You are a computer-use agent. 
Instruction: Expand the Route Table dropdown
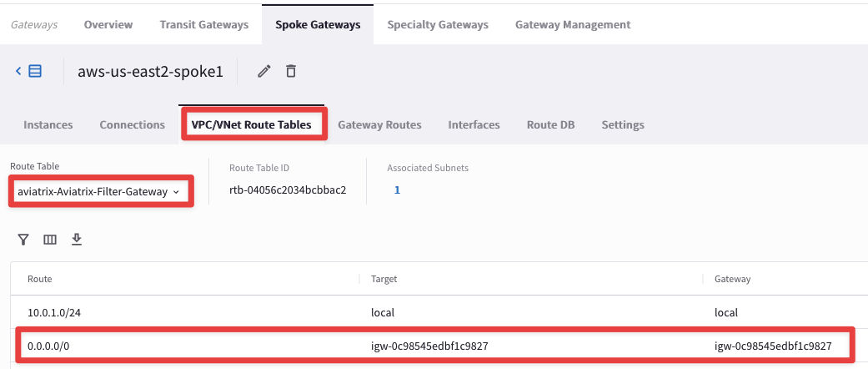coord(99,192)
